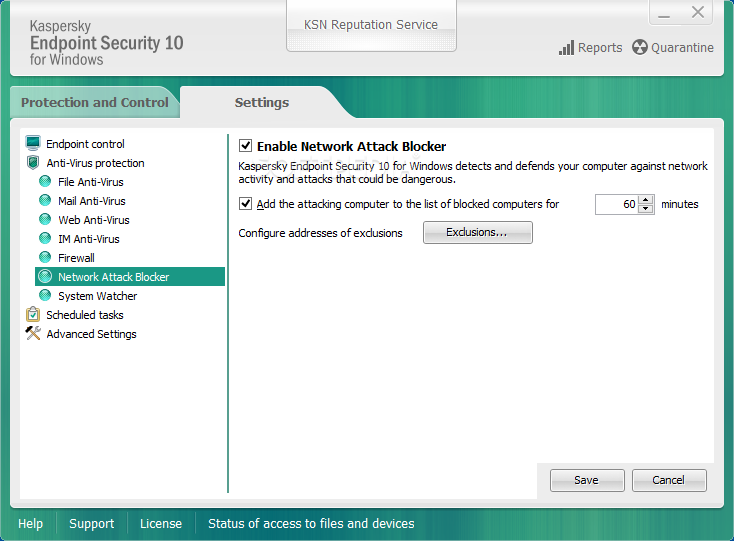Click the minutes value field showing 60
734x541 pixels.
[617, 205]
